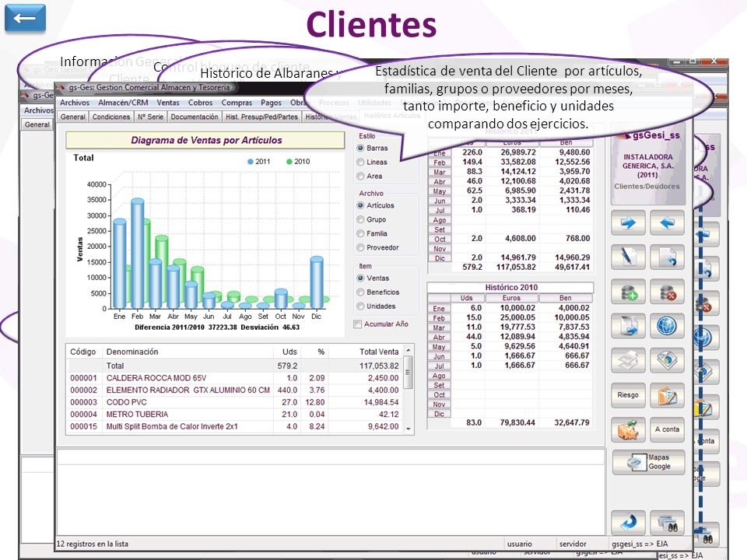This screenshot has width=747, height=560.
Task: Switch to the General tab
Action: click(73, 117)
